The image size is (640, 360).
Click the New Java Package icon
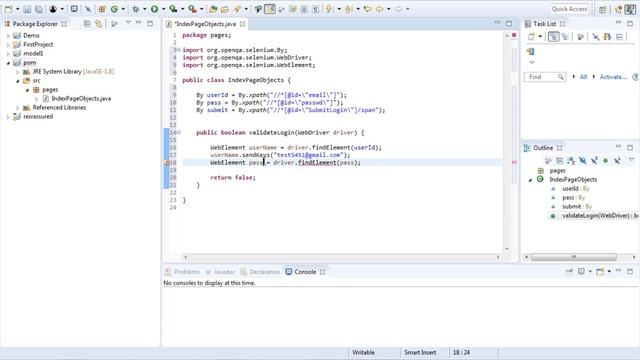(x=102, y=9)
